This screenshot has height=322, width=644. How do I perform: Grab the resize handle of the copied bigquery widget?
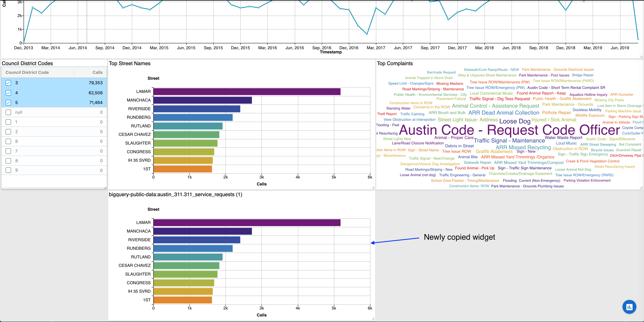pos(373,319)
